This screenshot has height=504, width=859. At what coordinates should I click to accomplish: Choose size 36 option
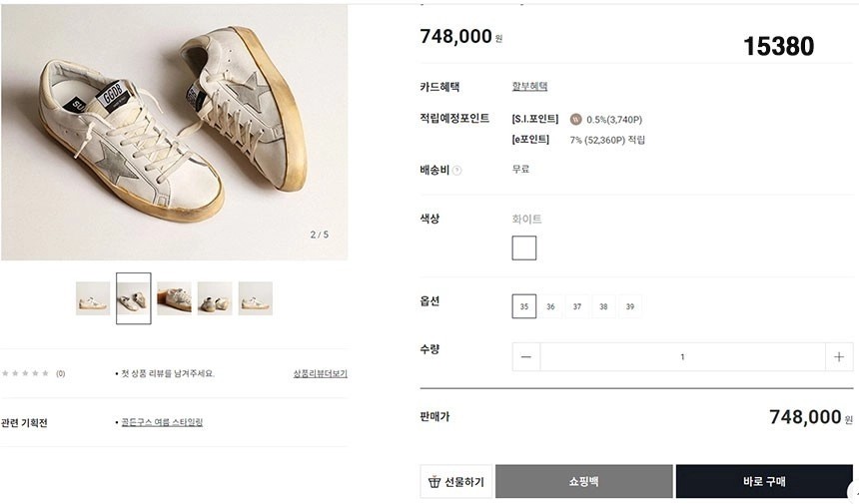tap(550, 306)
